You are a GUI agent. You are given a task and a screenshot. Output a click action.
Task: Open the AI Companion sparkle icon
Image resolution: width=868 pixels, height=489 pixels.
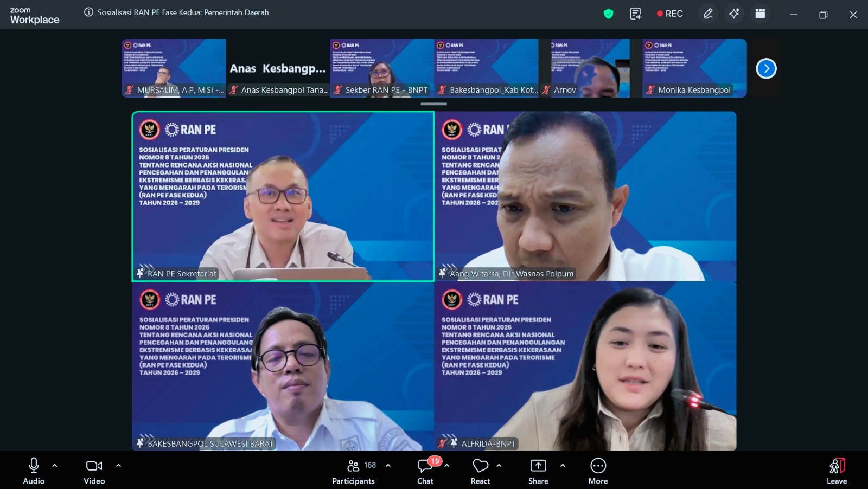point(734,14)
